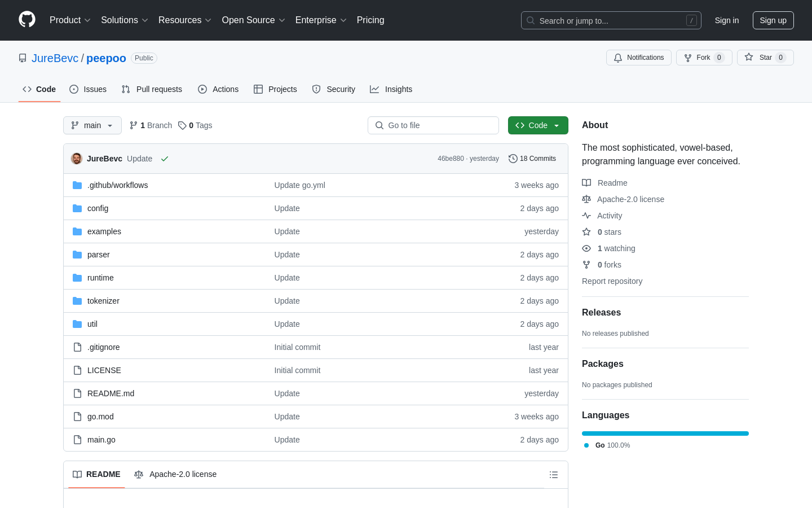Open the 18 Commits history
Viewport: 812px width, 508px height.
pos(532,159)
